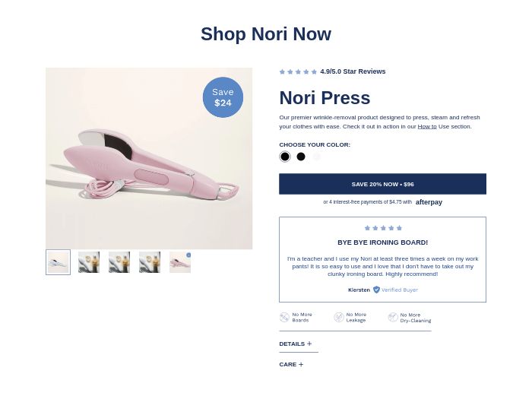Show the pink Nori Press thumbnail
The width and height of the screenshot is (532, 396).
pos(180,262)
